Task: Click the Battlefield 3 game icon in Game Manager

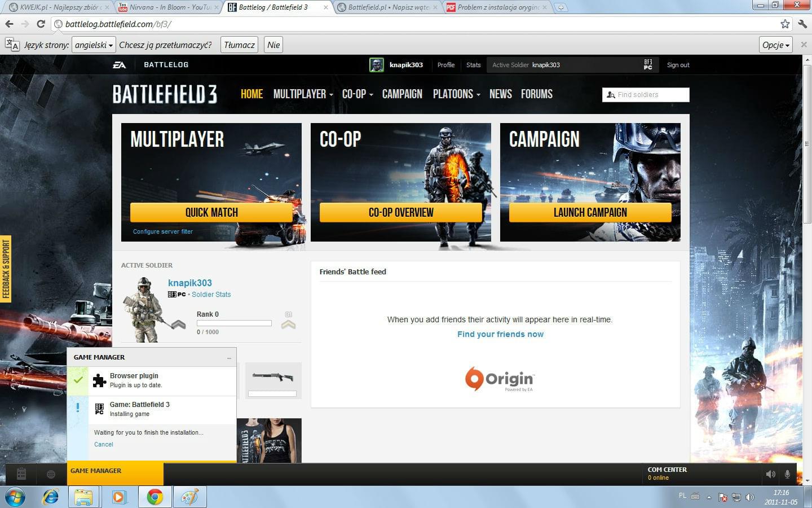Action: [x=99, y=409]
